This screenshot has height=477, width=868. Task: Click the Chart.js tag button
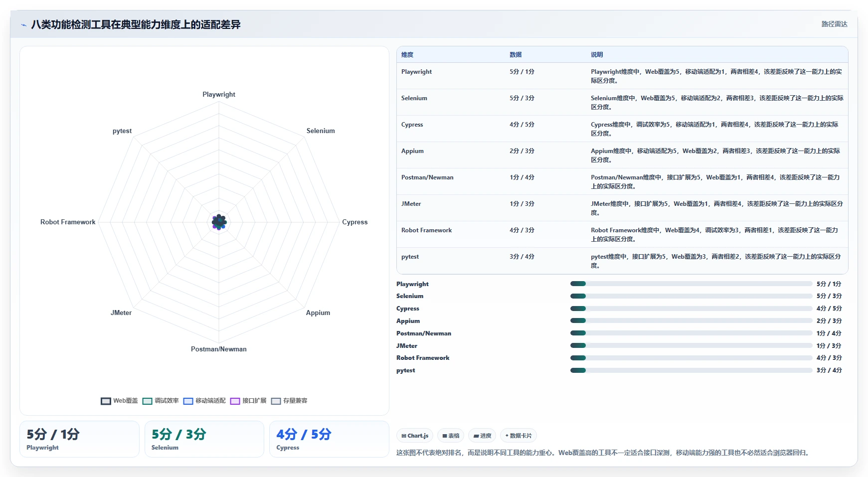pyautogui.click(x=415, y=436)
